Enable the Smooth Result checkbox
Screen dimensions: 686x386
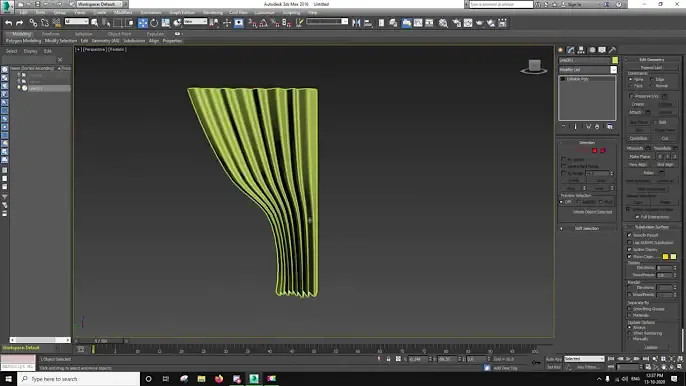(x=630, y=235)
